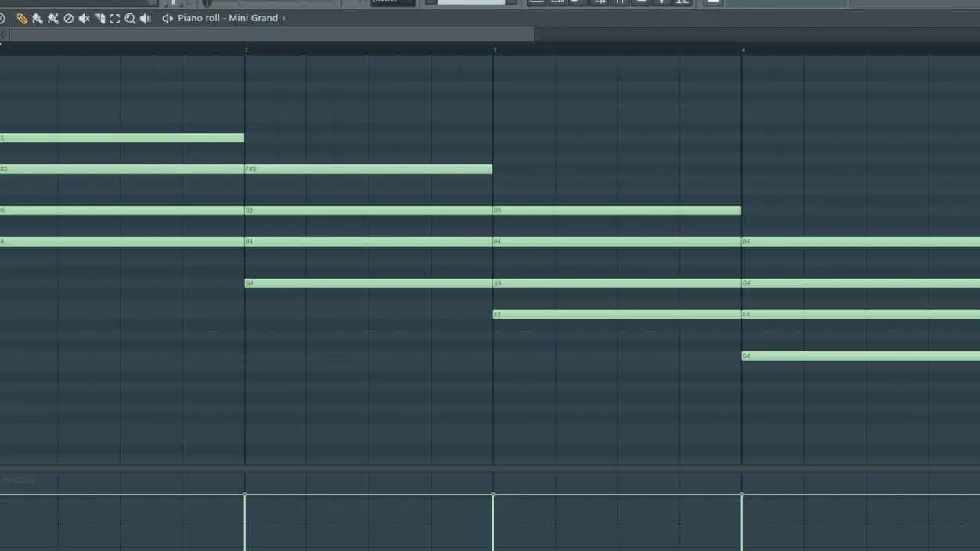Select the Paint brush tool
Viewport: 980px width, 551px height.
(x=38, y=18)
